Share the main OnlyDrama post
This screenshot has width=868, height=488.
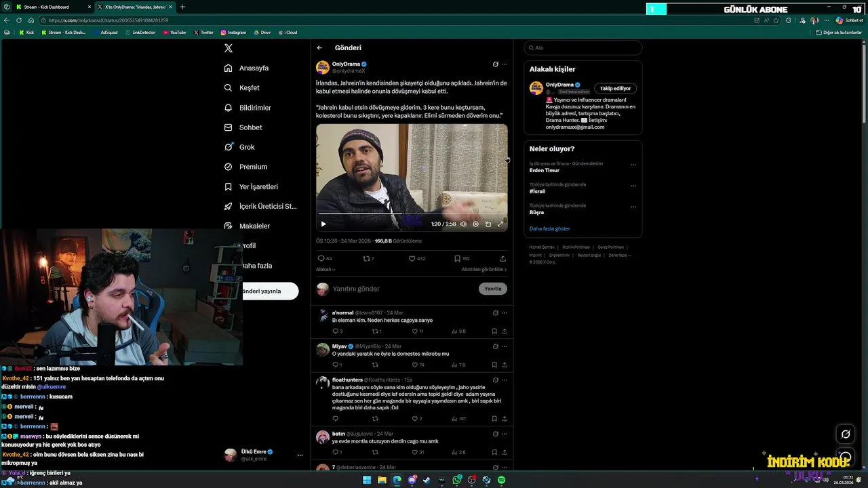pos(502,258)
